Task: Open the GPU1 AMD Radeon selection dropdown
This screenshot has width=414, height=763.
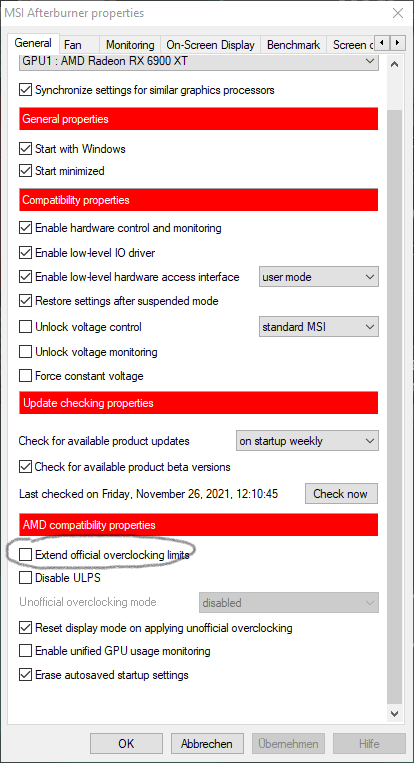Action: pyautogui.click(x=199, y=61)
